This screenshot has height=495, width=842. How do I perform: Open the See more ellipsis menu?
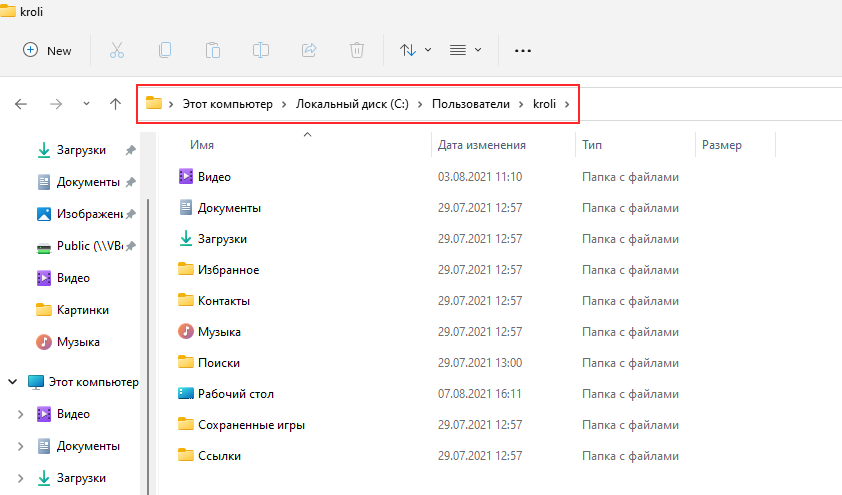[x=522, y=50]
